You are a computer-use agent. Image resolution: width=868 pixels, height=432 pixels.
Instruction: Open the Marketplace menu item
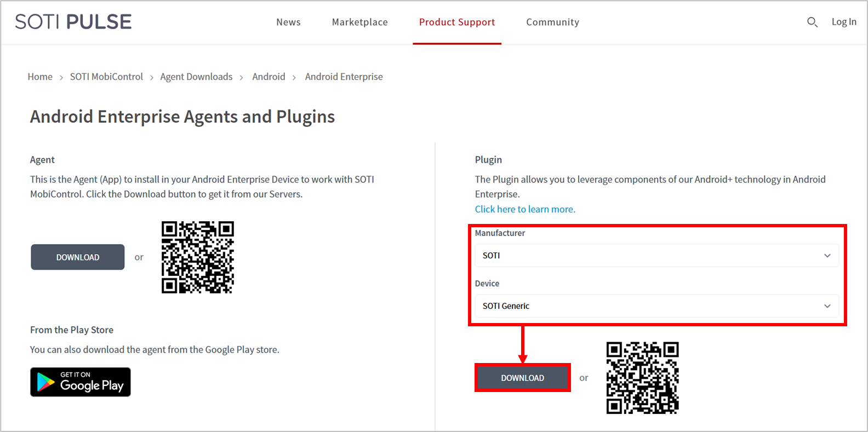click(360, 22)
